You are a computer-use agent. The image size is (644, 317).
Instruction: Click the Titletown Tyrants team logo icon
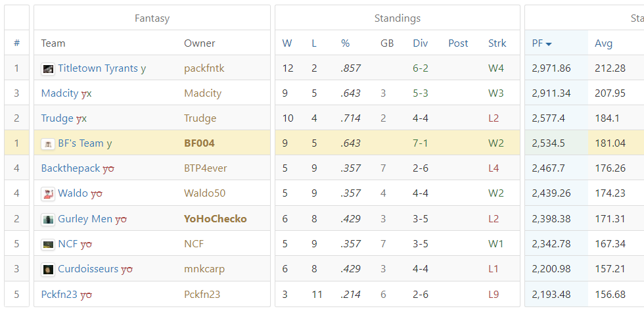click(x=48, y=68)
